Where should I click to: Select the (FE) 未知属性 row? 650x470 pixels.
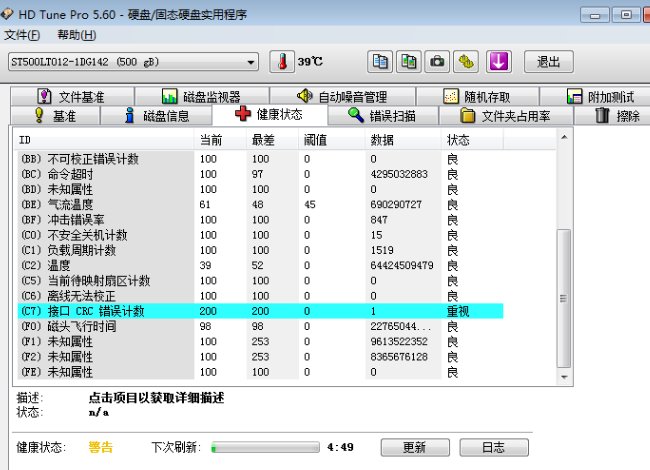pyautogui.click(x=260, y=372)
